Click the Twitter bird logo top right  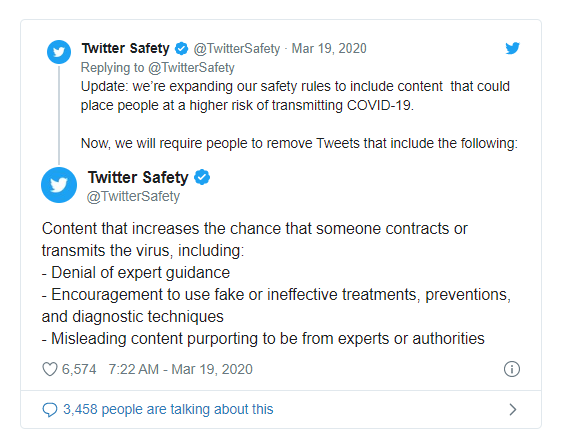click(x=512, y=48)
